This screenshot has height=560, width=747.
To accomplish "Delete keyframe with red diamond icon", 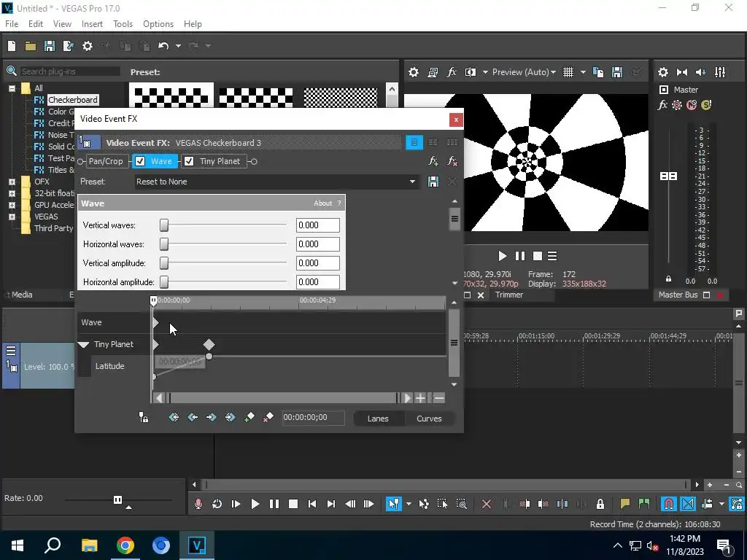I will coord(268,418).
